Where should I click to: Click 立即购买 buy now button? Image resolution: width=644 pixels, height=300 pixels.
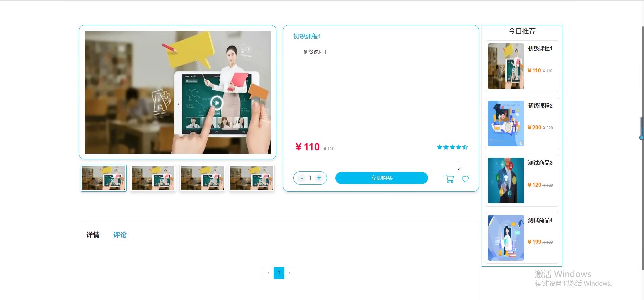click(x=382, y=178)
